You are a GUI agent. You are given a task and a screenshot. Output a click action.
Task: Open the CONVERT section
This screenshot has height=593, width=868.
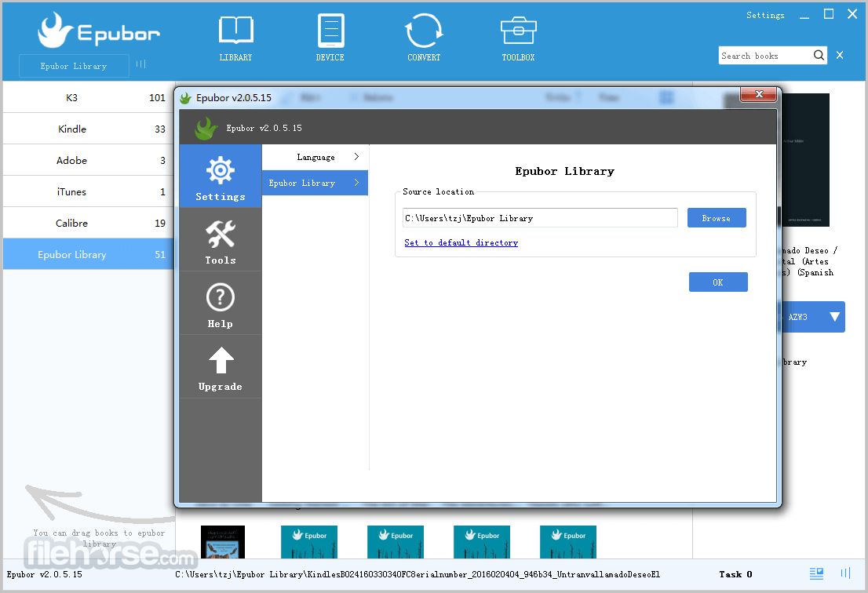click(x=424, y=38)
